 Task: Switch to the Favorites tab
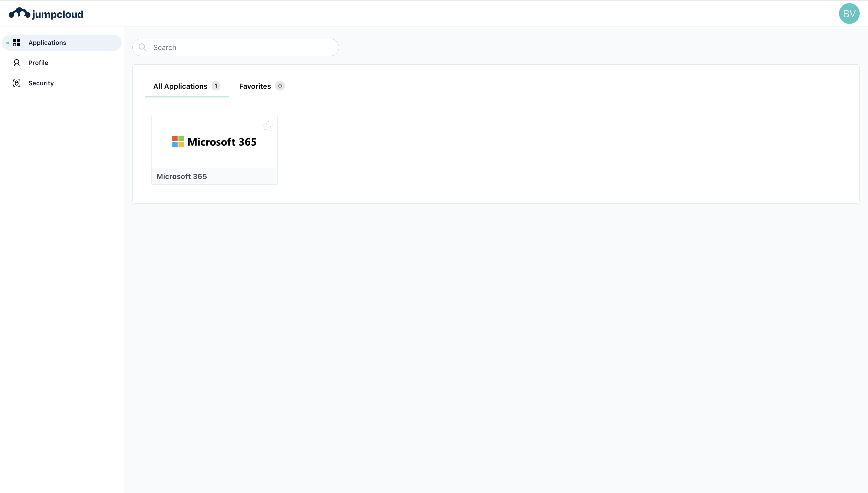click(255, 86)
